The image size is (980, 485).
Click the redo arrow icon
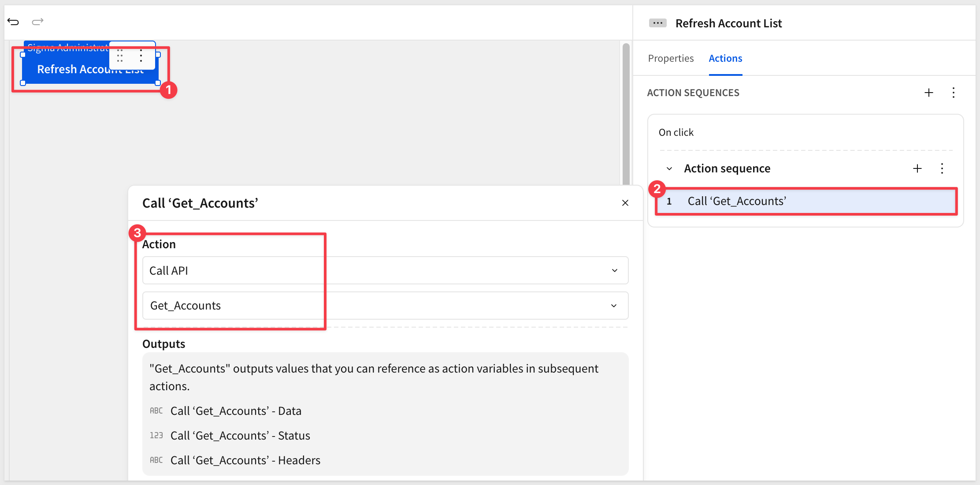pyautogui.click(x=38, y=22)
